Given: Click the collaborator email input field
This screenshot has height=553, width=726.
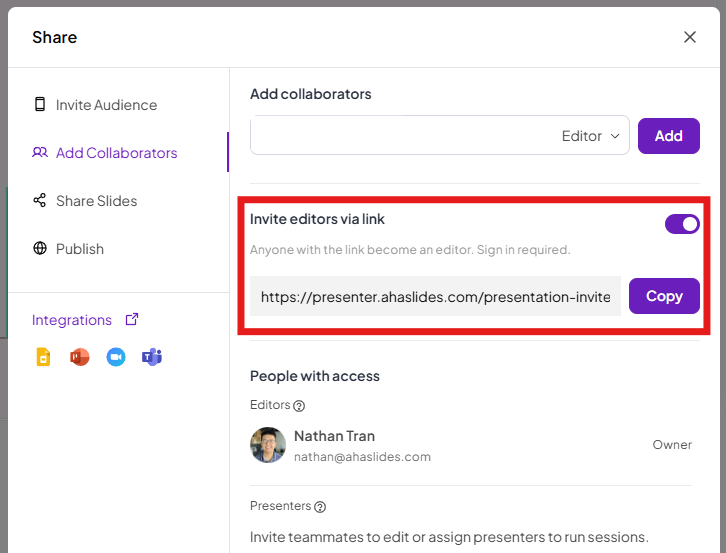Looking at the screenshot, I should pos(400,136).
